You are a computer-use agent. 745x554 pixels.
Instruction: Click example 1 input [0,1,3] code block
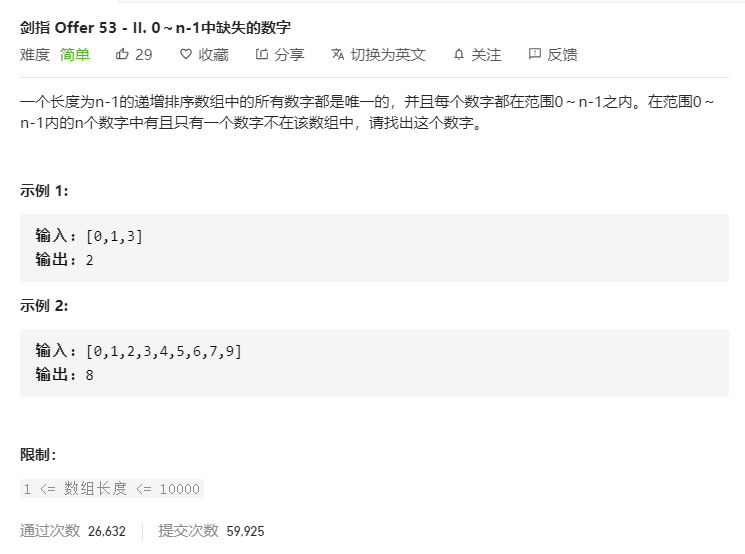(374, 248)
